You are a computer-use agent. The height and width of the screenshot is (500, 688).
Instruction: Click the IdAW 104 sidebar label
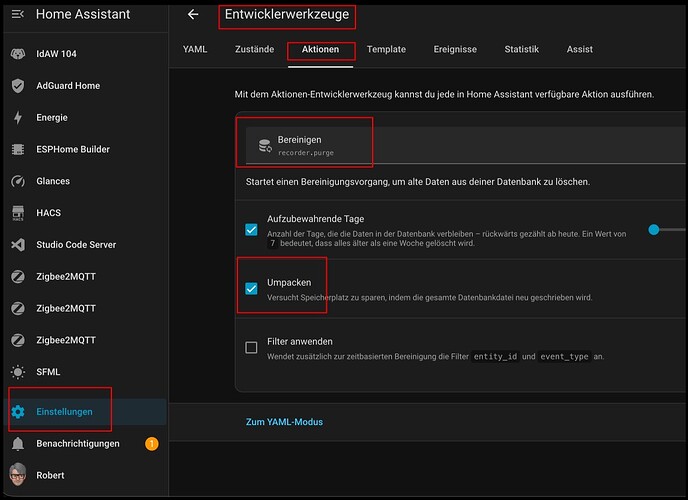coord(56,54)
